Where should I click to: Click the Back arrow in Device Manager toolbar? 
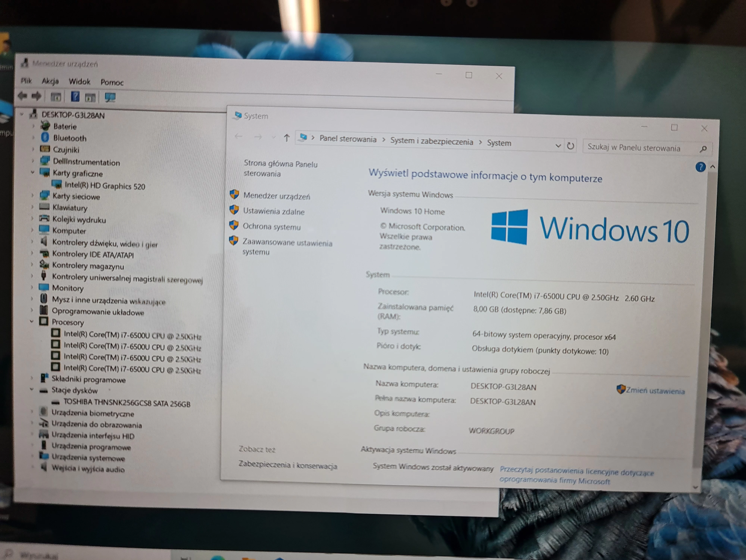tap(23, 96)
